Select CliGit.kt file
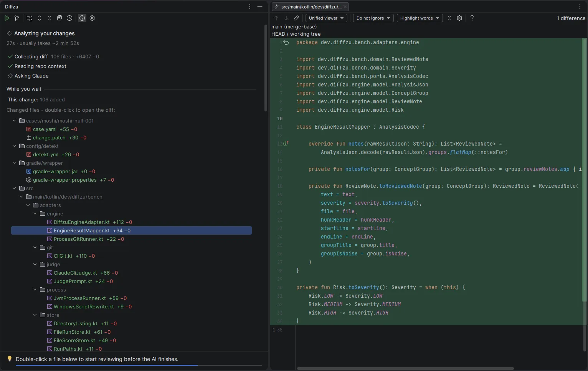Image resolution: width=588 pixels, height=371 pixels. 63,256
